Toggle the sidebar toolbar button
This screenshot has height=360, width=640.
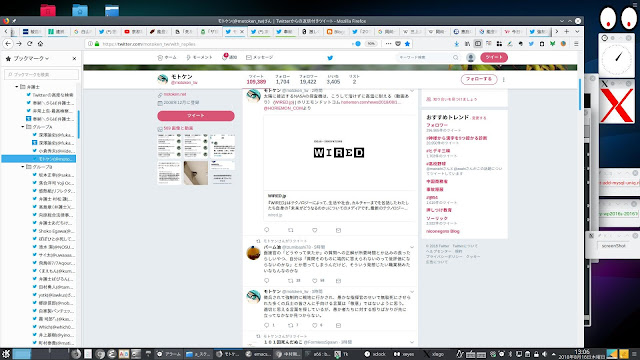[x=478, y=44]
